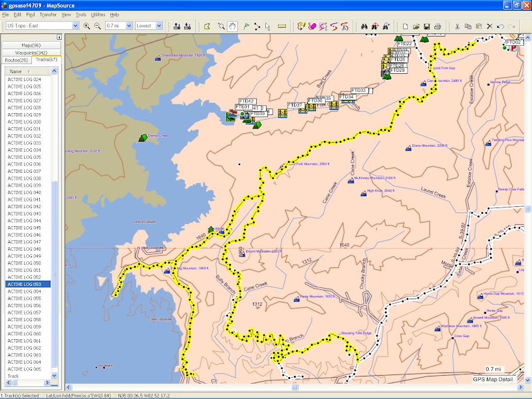Screen dimensions: 532x399
Task: Open the Help menu
Action: pyautogui.click(x=114, y=15)
